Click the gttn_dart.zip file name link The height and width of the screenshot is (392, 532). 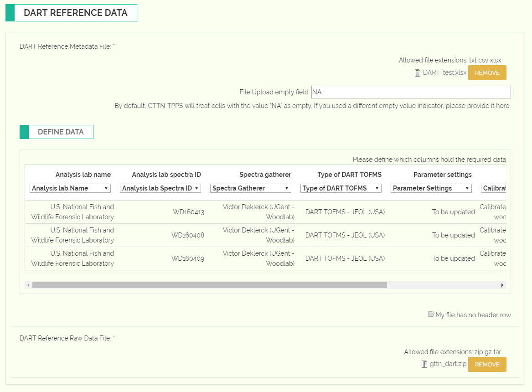tap(448, 364)
